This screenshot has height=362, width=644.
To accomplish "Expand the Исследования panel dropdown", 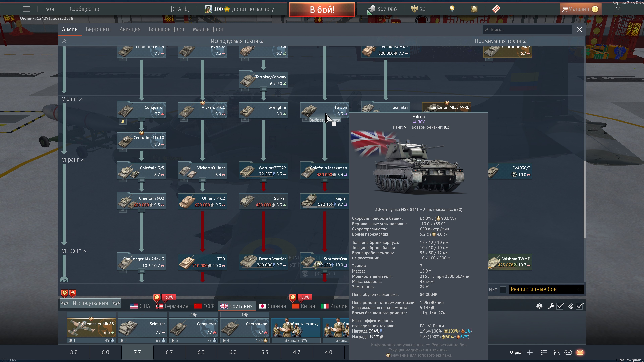I will pyautogui.click(x=90, y=303).
